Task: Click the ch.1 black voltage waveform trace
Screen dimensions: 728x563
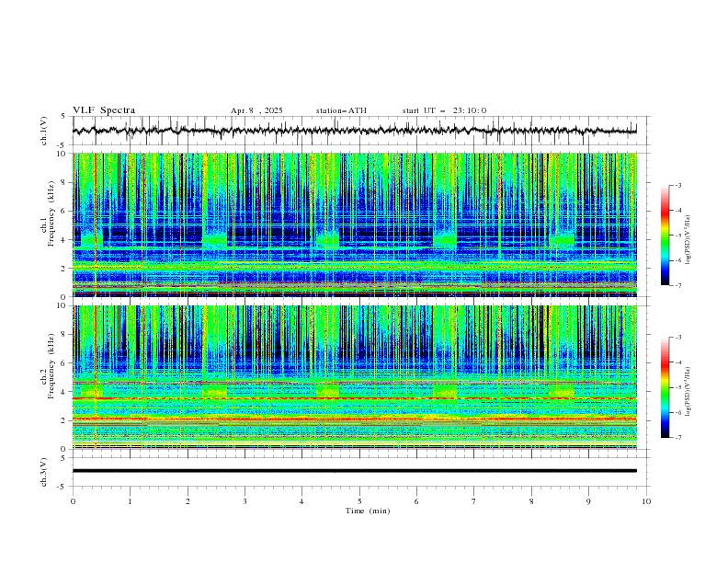Action: 354,131
